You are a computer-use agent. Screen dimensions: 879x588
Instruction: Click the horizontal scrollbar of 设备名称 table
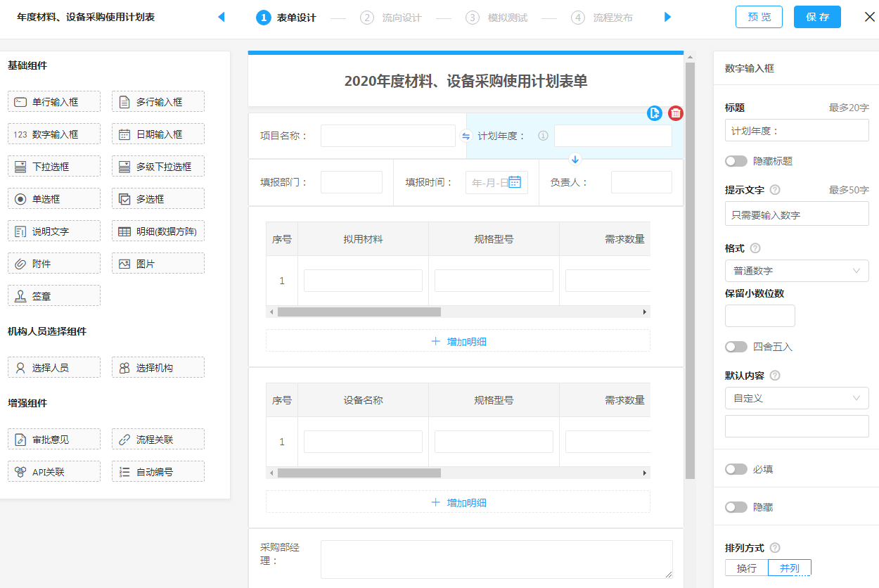pos(359,473)
